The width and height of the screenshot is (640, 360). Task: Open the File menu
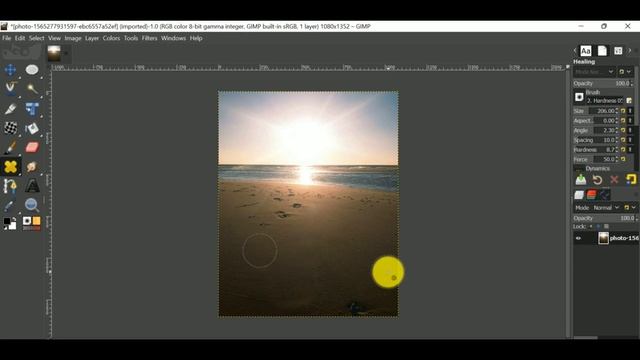(x=7, y=38)
